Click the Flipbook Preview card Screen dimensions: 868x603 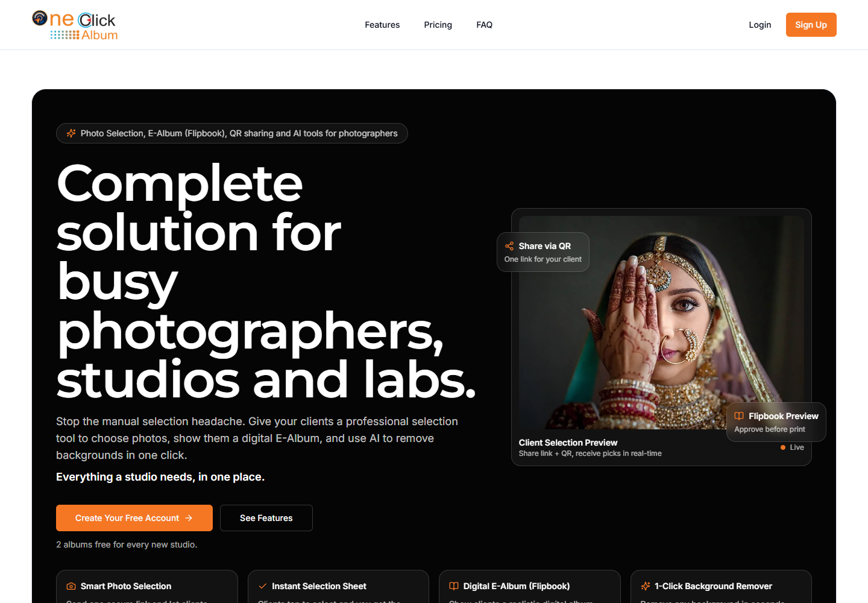click(x=776, y=422)
